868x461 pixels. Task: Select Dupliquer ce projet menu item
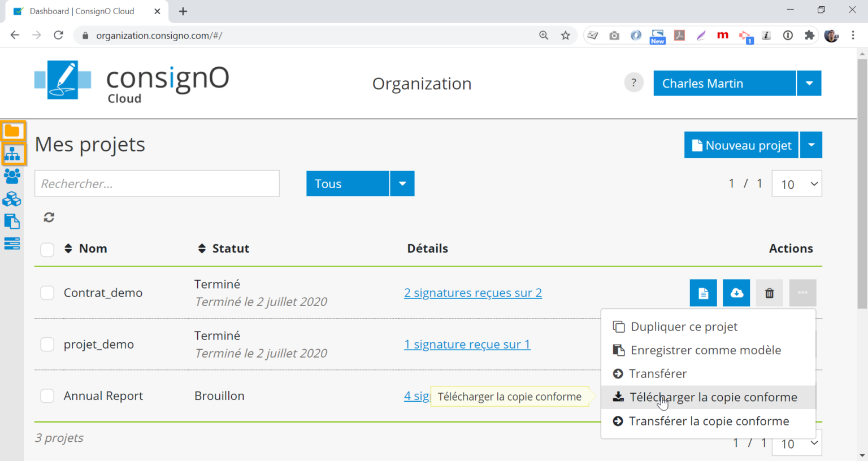[x=684, y=327]
